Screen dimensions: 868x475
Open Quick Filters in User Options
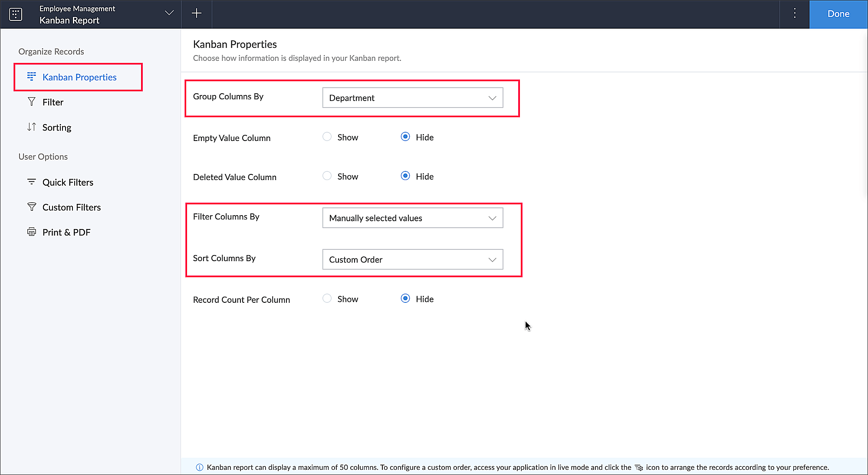click(x=68, y=182)
